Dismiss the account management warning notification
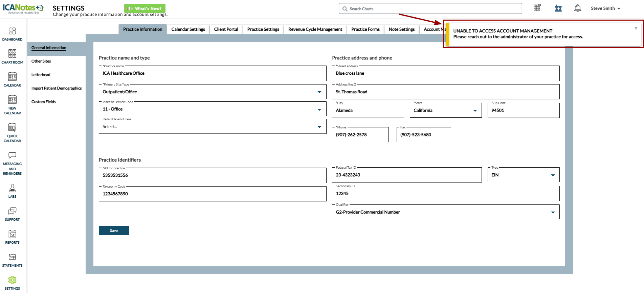 636,28
